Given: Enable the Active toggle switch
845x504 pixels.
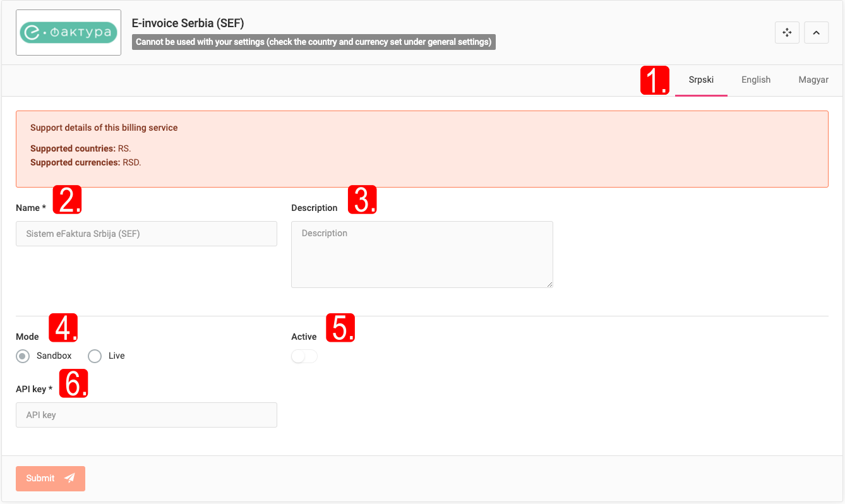Looking at the screenshot, I should [x=304, y=357].
